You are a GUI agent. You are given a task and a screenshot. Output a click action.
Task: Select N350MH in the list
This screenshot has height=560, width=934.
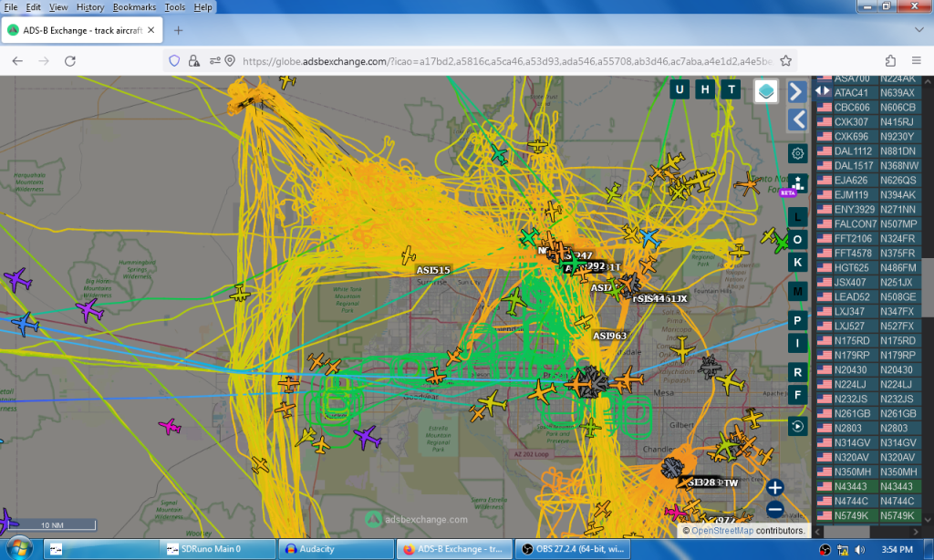tap(868, 472)
